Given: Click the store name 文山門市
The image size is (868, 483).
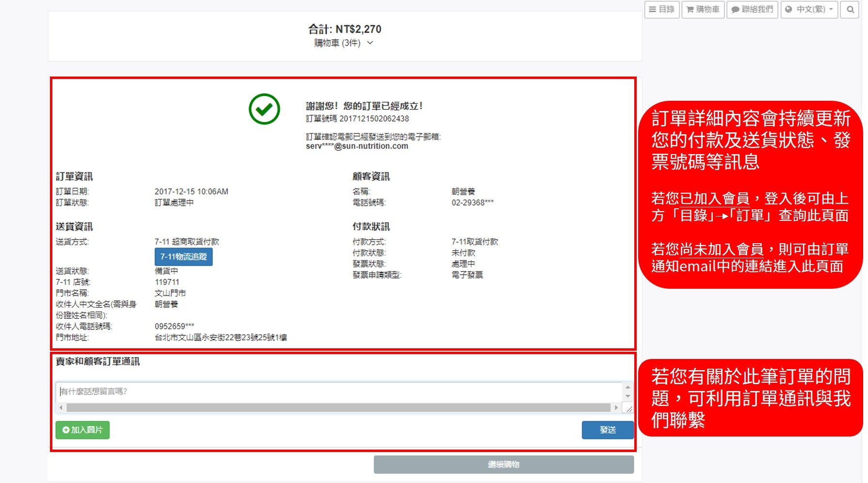Looking at the screenshot, I should pos(170,294).
